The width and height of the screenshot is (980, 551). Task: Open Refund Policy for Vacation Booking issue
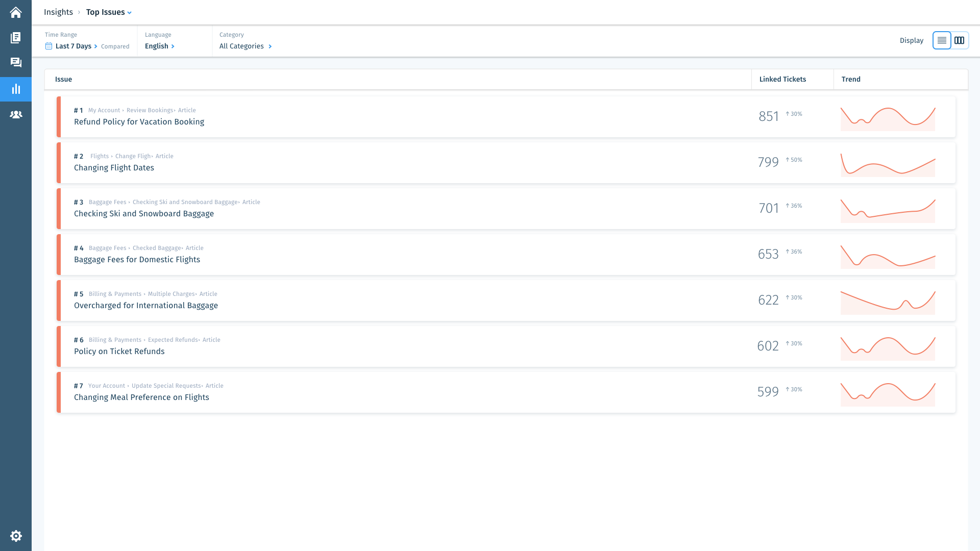coord(139,121)
